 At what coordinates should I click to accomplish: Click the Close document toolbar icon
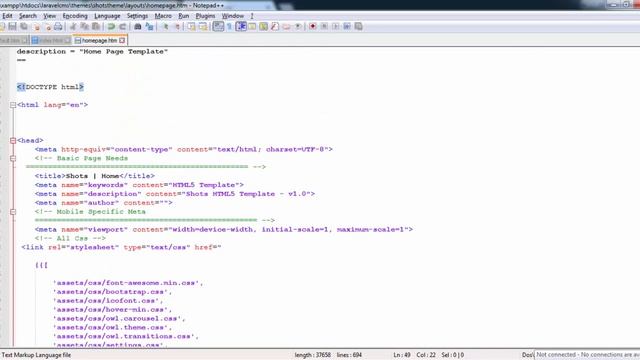(x=37, y=27)
